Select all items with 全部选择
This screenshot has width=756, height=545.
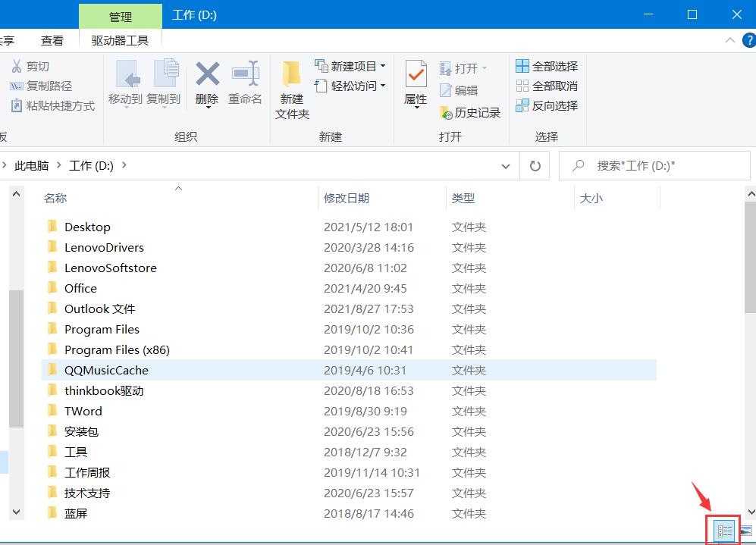pyautogui.click(x=547, y=66)
